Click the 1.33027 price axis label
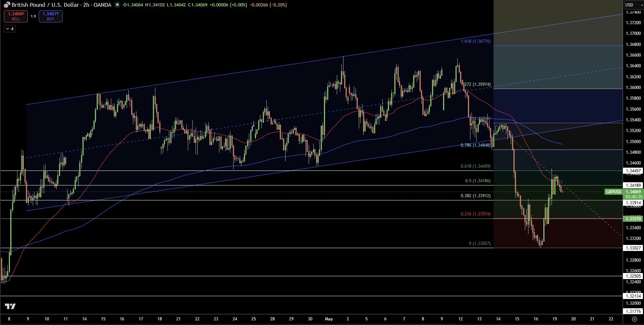This screenshot has width=644, height=325. point(633,248)
